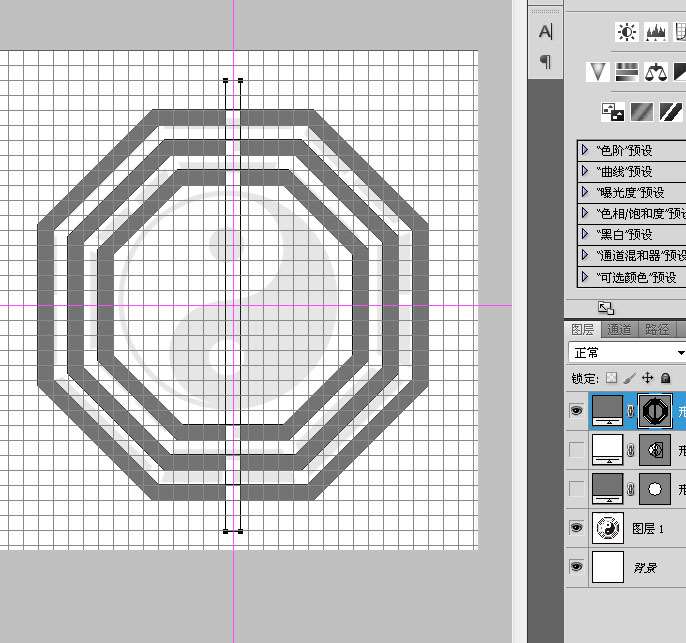
Task: Lock transparent pixels
Action: pos(611,378)
